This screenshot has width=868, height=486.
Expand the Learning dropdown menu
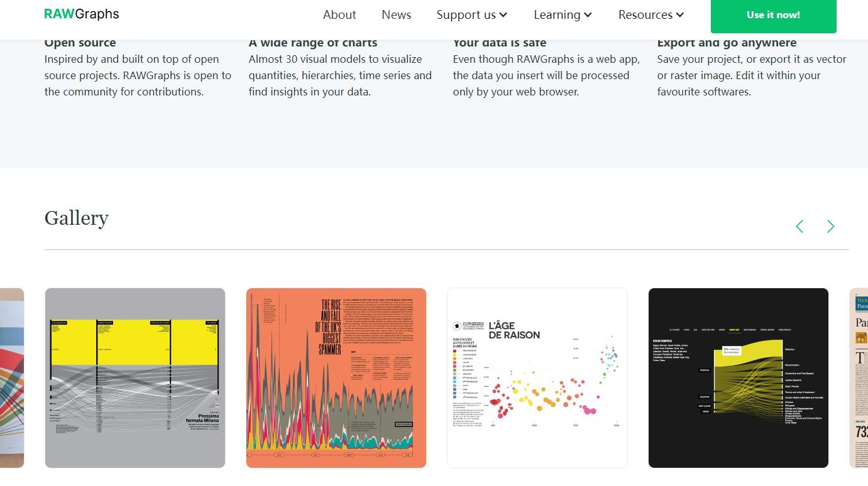(563, 14)
